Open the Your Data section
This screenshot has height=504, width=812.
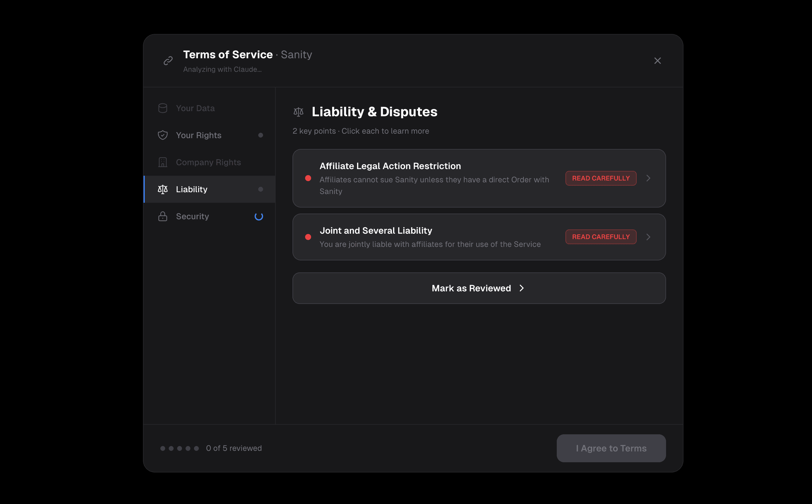(209, 108)
